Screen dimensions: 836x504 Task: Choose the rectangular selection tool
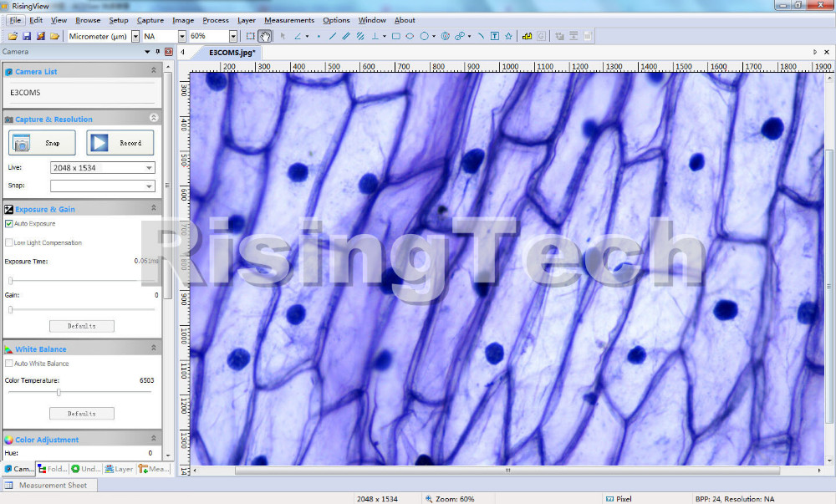[250, 36]
